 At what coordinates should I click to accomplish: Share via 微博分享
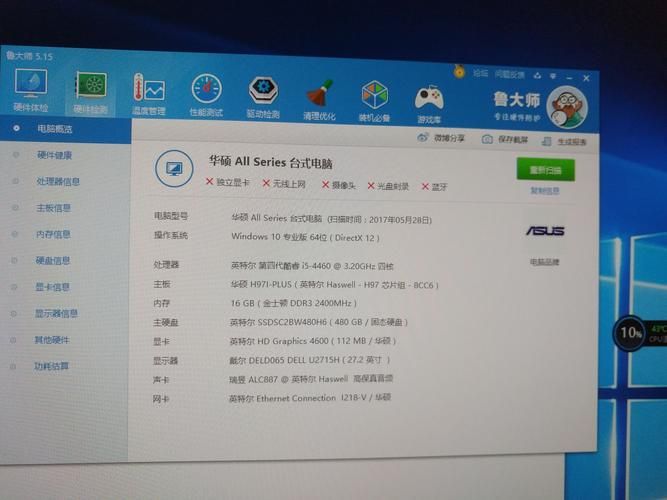442,138
